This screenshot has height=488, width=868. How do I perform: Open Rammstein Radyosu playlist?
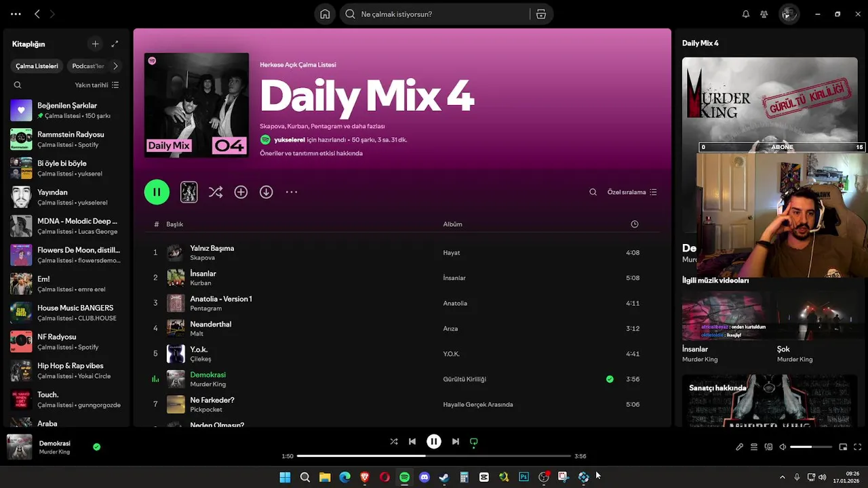point(66,140)
